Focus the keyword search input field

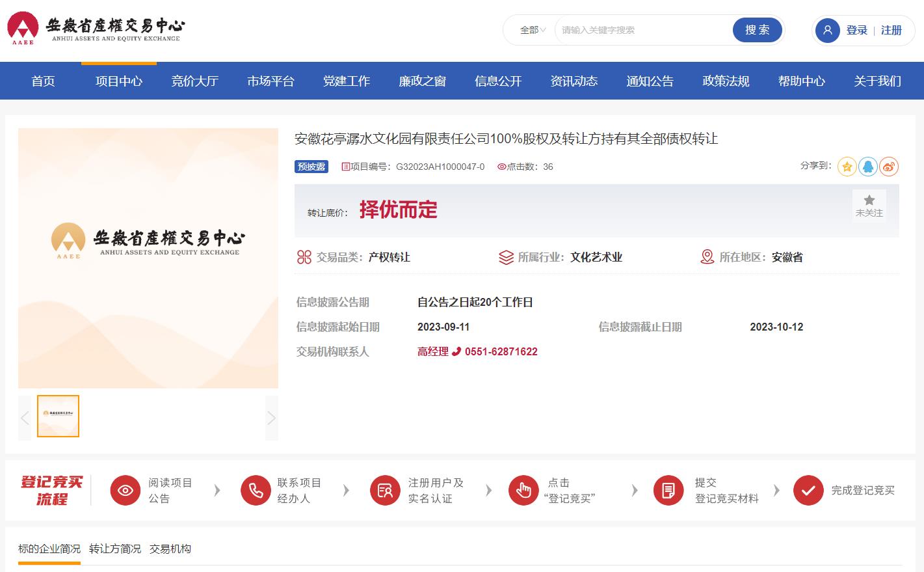644,30
